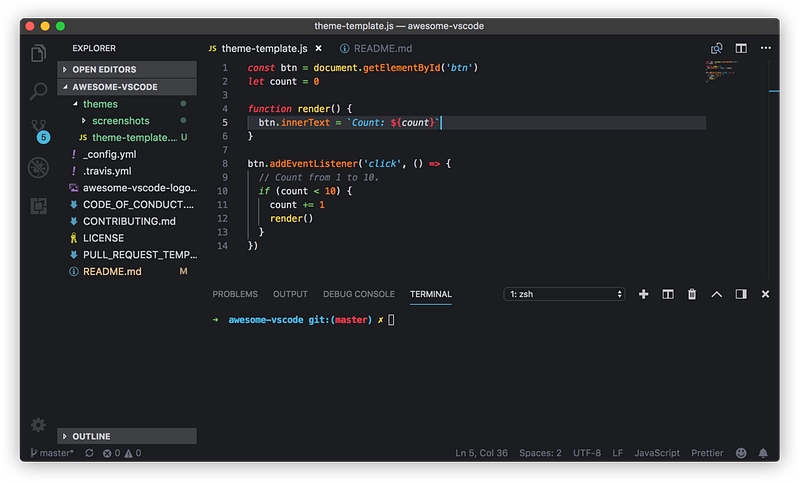800x483 pixels.
Task: Open the Debug view in activity bar
Action: click(39, 167)
